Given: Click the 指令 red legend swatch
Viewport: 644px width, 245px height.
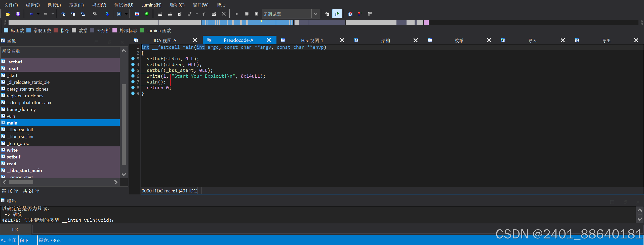Looking at the screenshot, I should click(x=56, y=30).
